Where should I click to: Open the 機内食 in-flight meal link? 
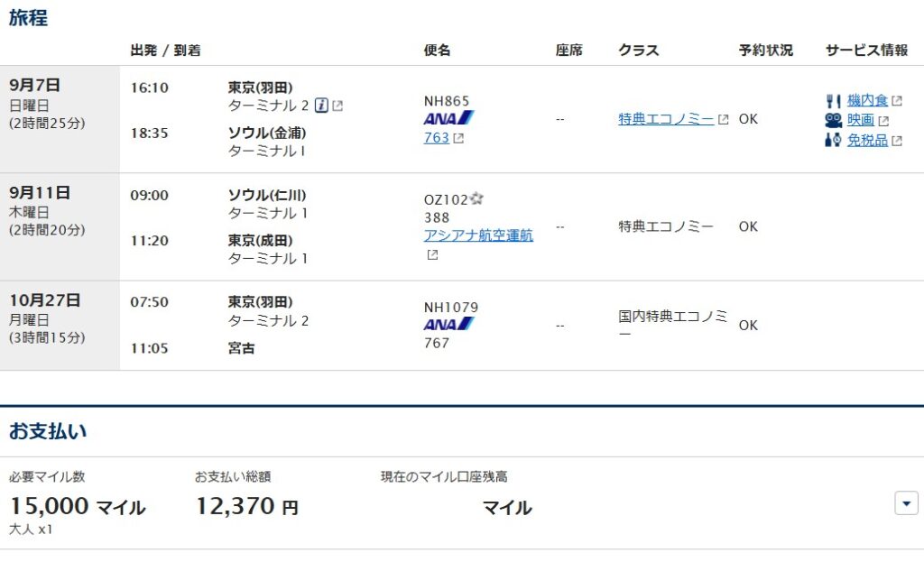click(867, 101)
